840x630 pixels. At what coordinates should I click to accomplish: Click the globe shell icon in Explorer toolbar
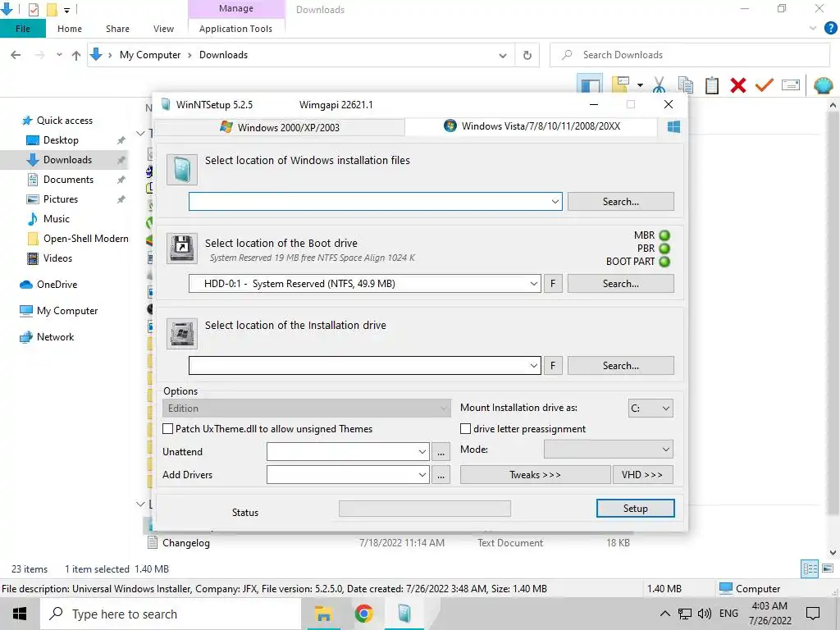coord(823,85)
